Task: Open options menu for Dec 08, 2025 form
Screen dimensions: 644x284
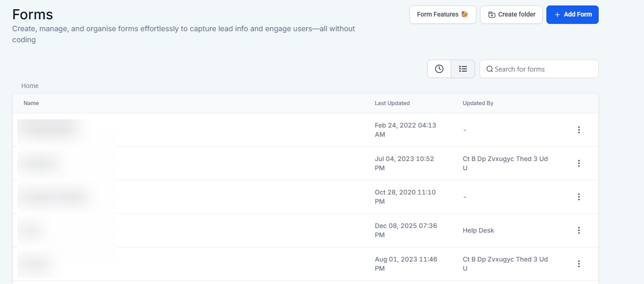Action: click(579, 230)
